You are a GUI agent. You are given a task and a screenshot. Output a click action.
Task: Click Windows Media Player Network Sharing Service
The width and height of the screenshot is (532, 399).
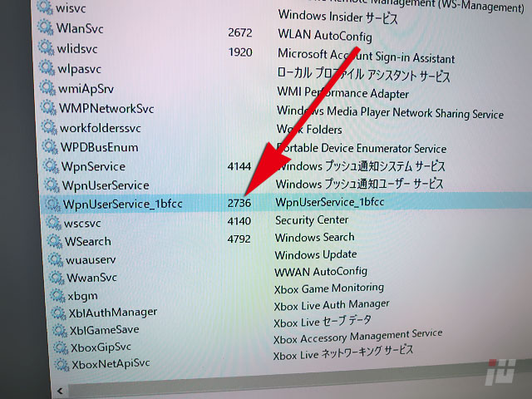[x=390, y=113]
